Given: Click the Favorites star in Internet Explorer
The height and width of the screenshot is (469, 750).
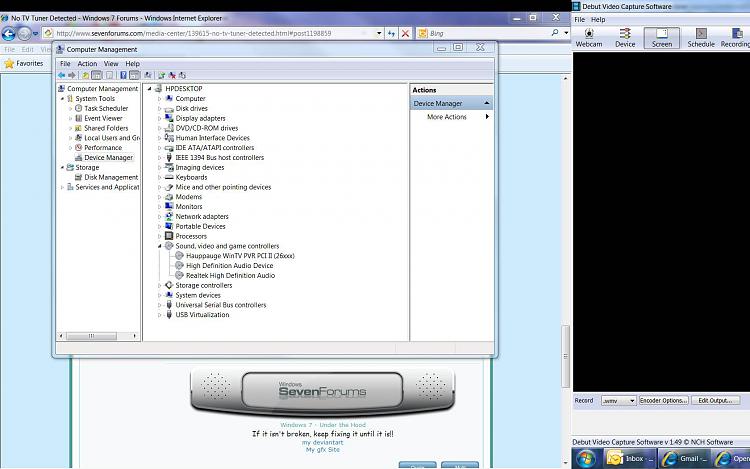Looking at the screenshot, I should pos(9,64).
